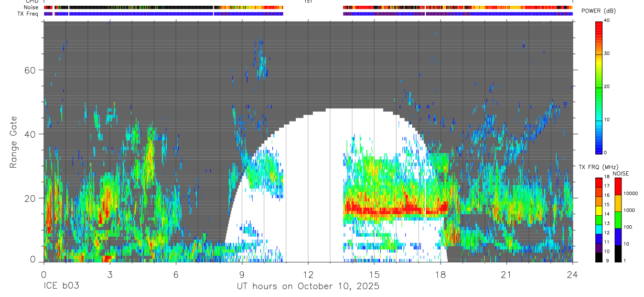Image resolution: width=644 pixels, height=297 pixels.
Task: Click the x-axis tick label "3"
Action: (x=110, y=274)
